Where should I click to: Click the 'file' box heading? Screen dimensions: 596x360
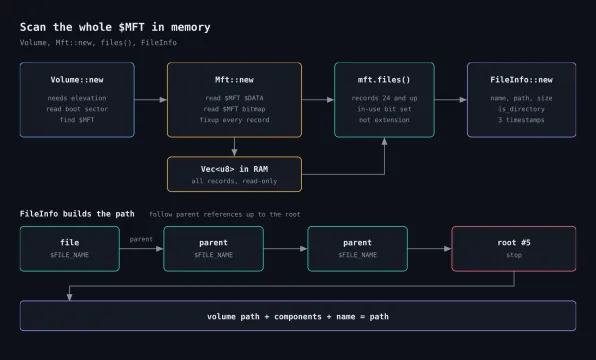(70, 243)
